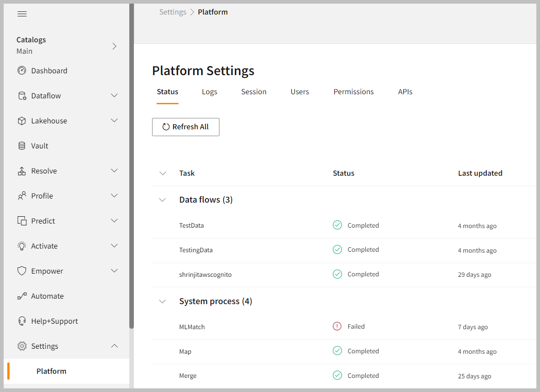Click the hamburger menu icon
The height and width of the screenshot is (392, 540).
click(22, 14)
